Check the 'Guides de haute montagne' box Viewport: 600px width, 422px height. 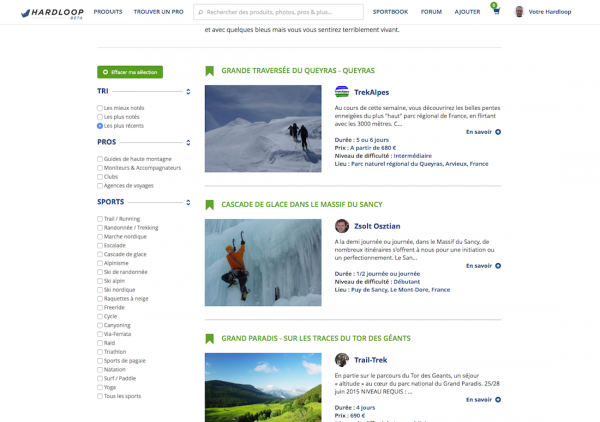tap(100, 159)
